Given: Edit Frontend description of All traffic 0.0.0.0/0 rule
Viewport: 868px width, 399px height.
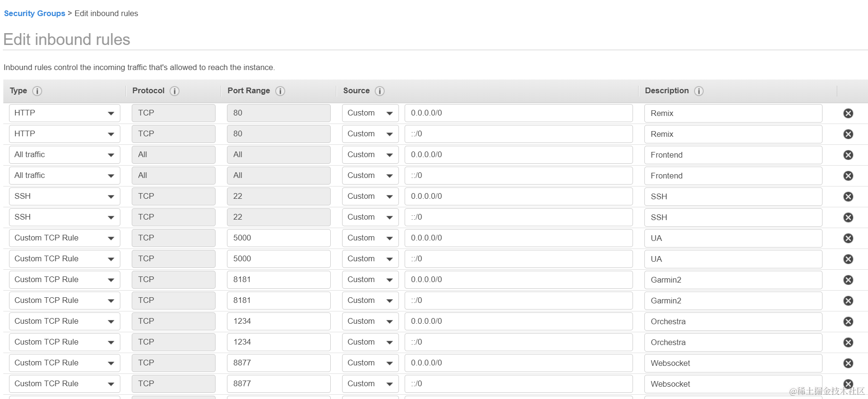Looking at the screenshot, I should [x=733, y=155].
